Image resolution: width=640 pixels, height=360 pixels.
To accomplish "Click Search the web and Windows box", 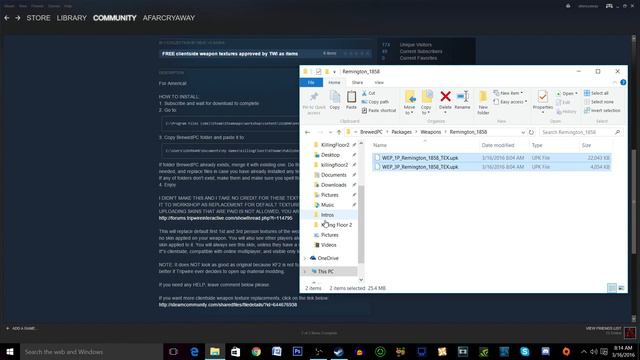I will 92,351.
